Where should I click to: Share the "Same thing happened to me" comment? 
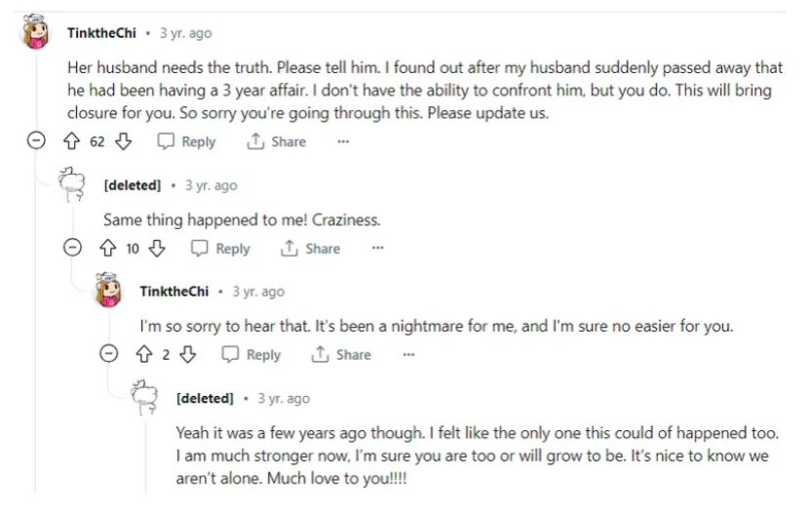(311, 249)
